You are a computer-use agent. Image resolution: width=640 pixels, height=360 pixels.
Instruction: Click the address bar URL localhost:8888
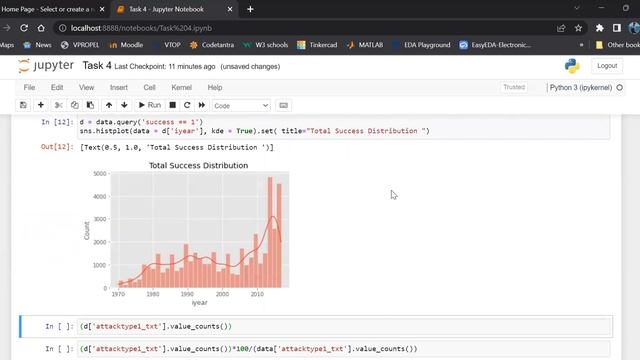click(x=141, y=28)
